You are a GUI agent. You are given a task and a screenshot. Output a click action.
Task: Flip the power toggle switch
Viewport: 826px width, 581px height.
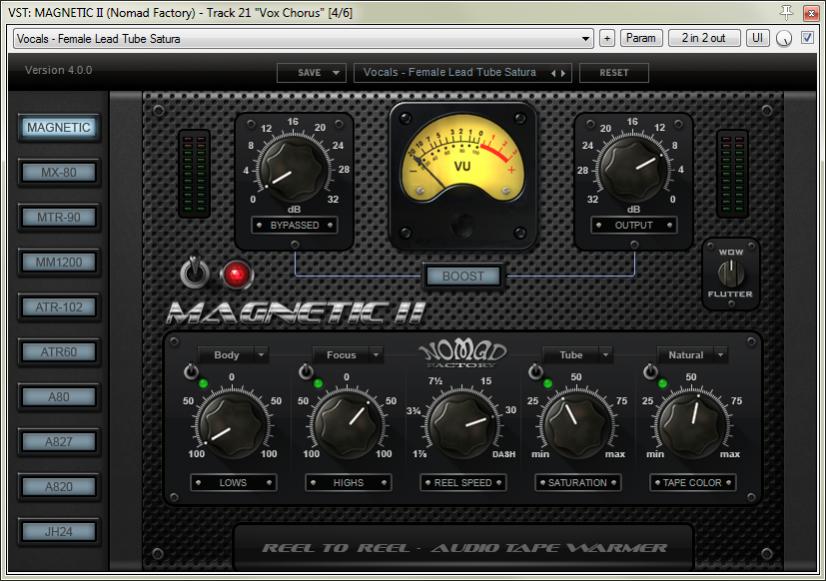pos(194,271)
